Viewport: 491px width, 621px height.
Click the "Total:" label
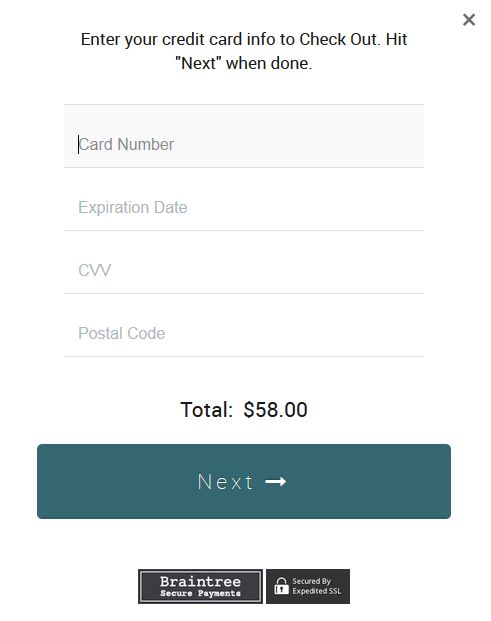point(206,410)
